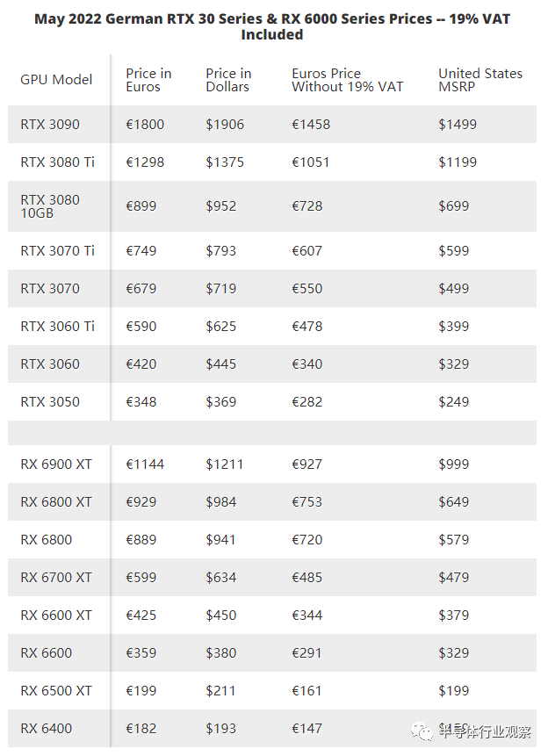This screenshot has width=548, height=756.
Task: Click the $450 RX 6600 XT price
Action: pos(221,616)
